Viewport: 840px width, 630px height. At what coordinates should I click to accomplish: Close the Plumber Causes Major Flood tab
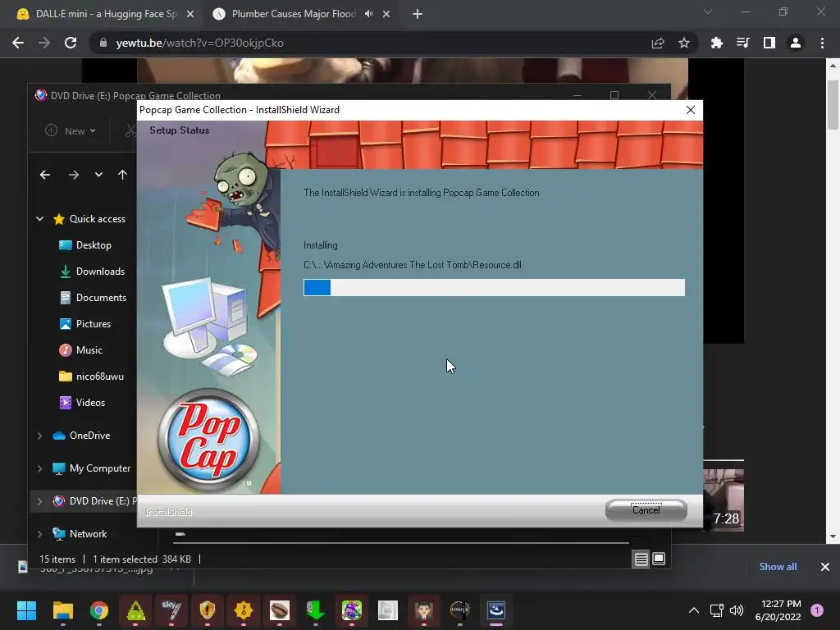[386, 14]
